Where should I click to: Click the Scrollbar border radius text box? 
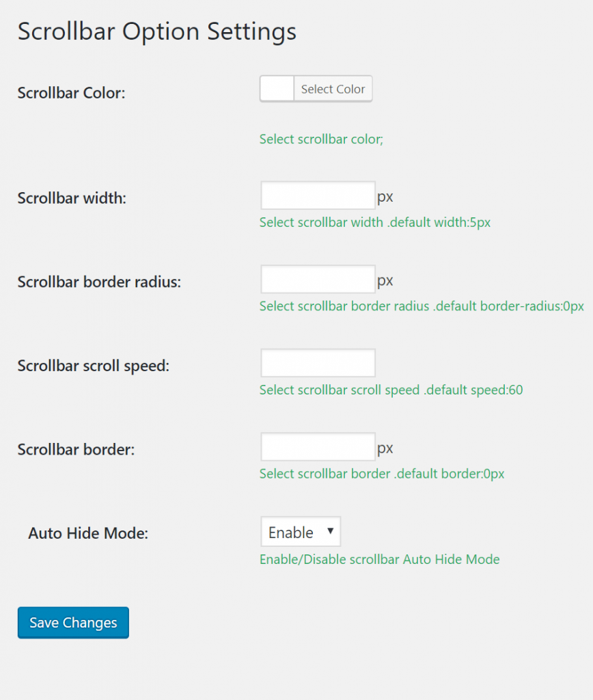click(318, 280)
